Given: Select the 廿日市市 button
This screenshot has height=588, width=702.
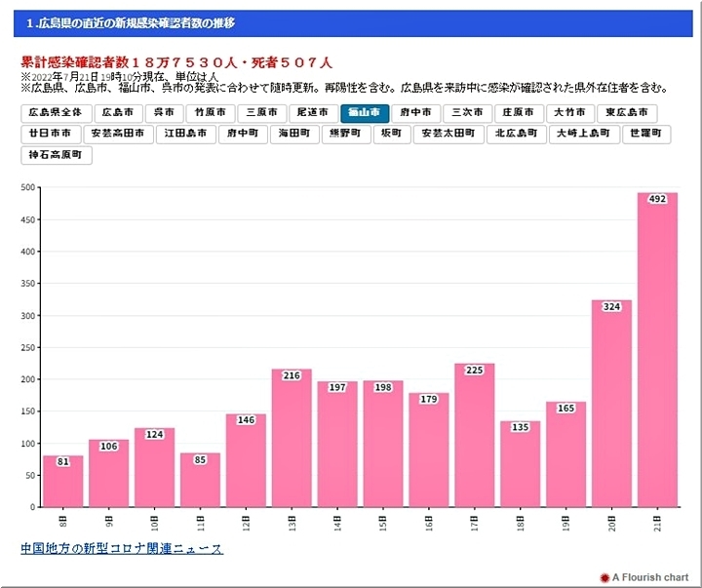Looking at the screenshot, I should 50,134.
